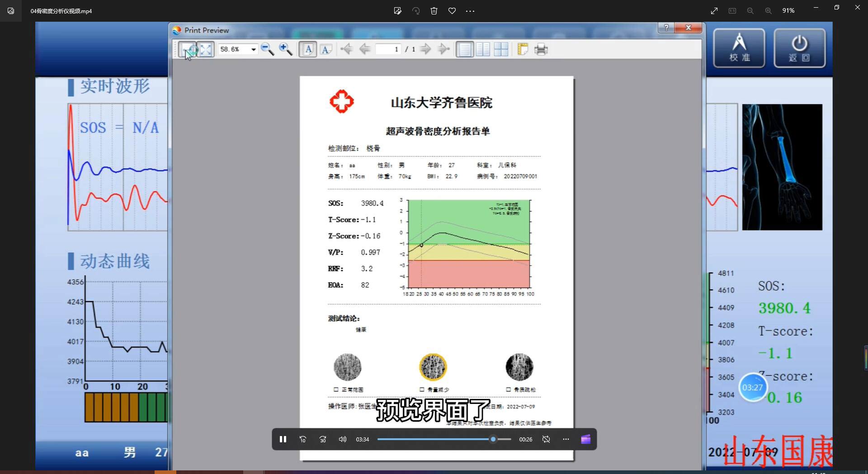Click the 返回 return power button
Screen dimensions: 868x474
pos(799,48)
